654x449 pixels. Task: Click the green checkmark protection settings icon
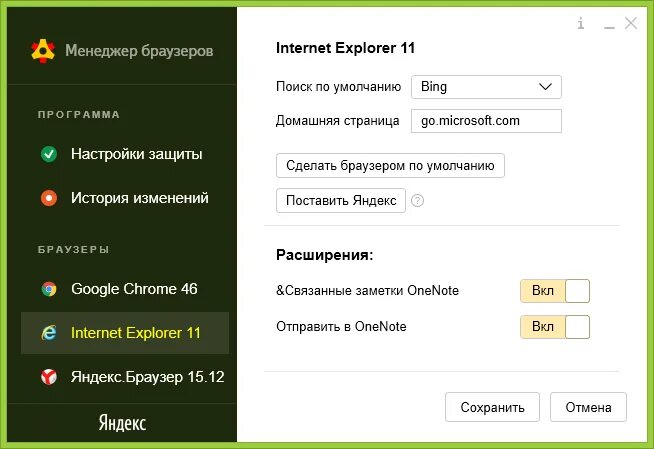49,154
